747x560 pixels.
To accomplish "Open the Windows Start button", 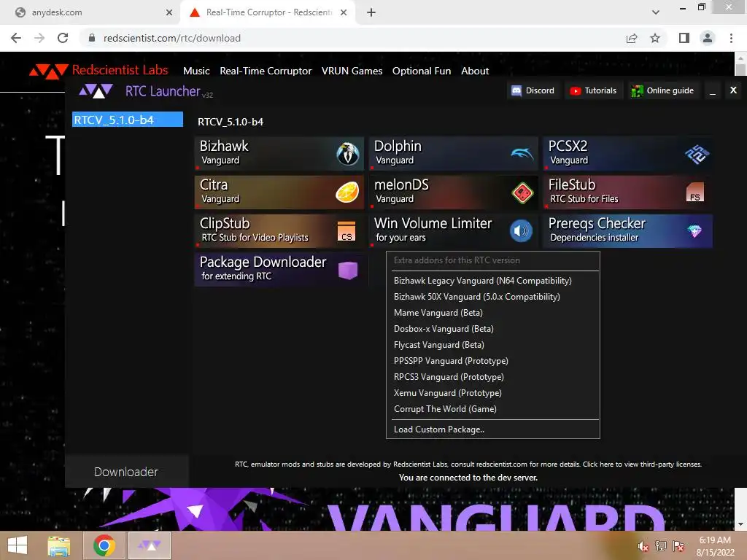I will [18, 545].
